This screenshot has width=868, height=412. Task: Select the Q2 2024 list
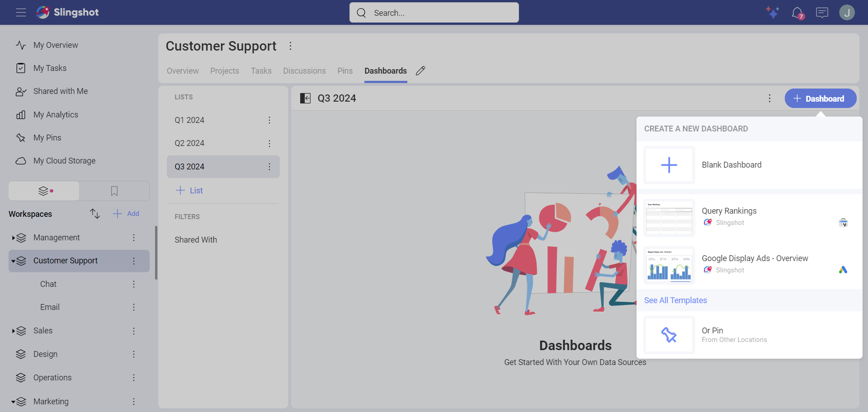click(x=223, y=143)
